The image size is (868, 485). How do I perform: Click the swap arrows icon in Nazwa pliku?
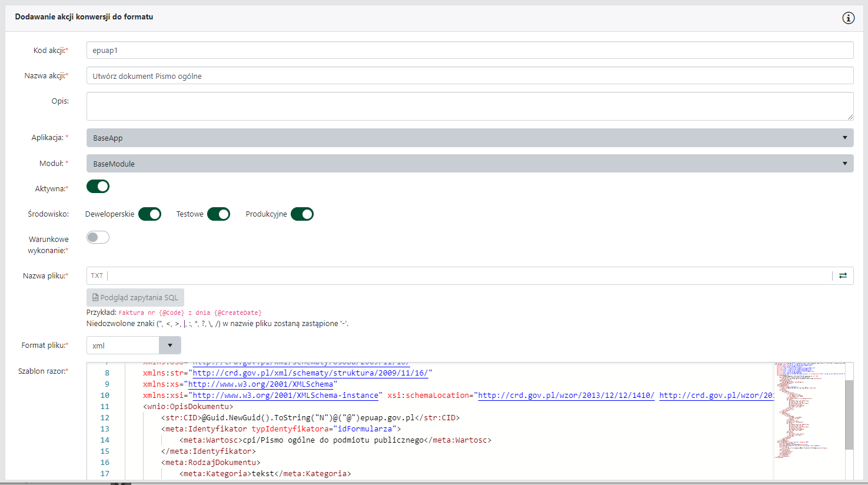(x=843, y=275)
